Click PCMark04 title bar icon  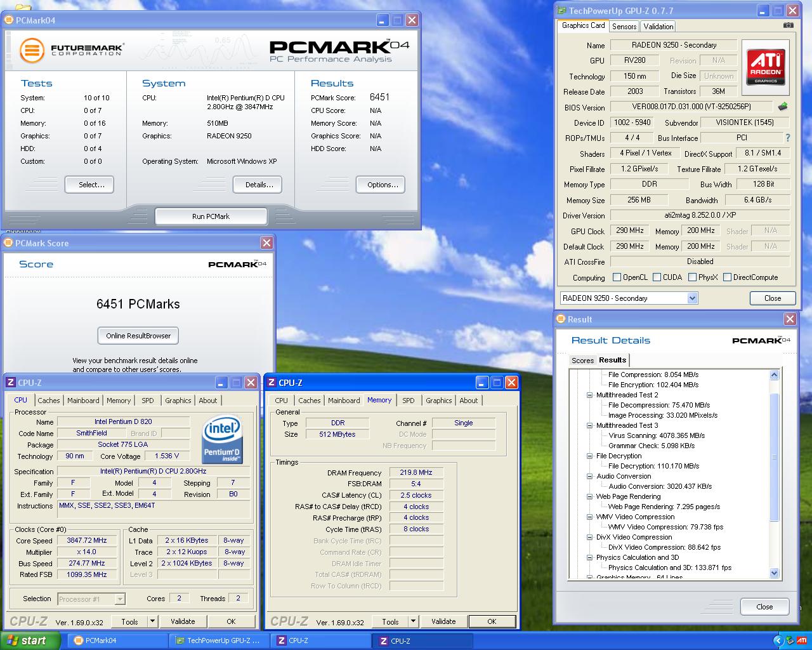click(10, 20)
